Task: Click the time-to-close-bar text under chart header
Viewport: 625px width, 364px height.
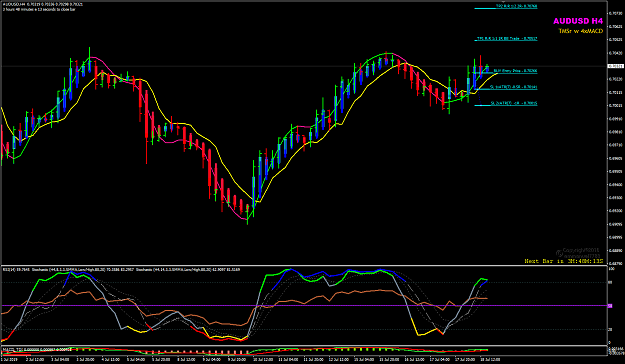Action: 39,9
